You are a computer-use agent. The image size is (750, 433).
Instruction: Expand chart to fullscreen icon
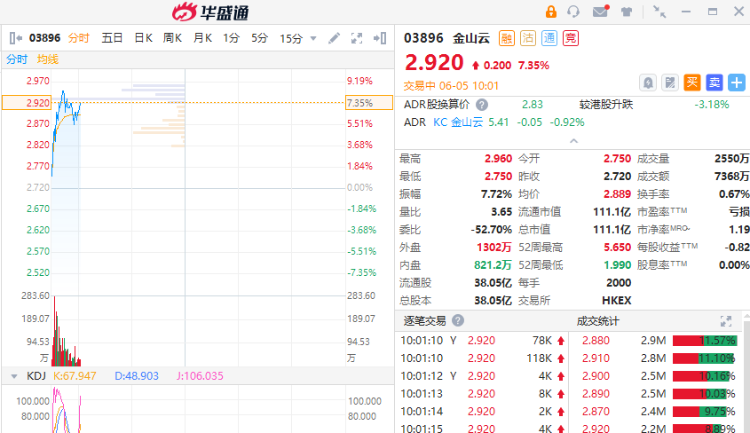coord(356,38)
